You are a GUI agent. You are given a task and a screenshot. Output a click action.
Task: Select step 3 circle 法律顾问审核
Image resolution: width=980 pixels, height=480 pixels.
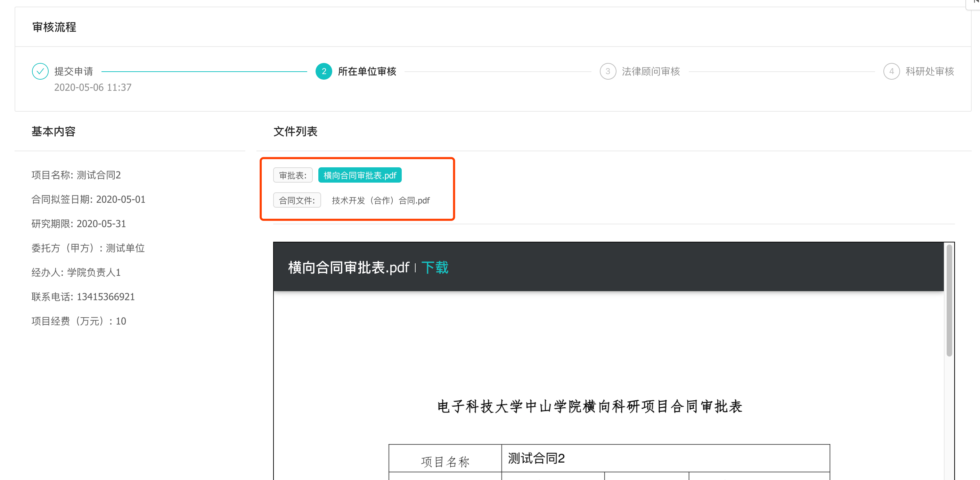607,71
